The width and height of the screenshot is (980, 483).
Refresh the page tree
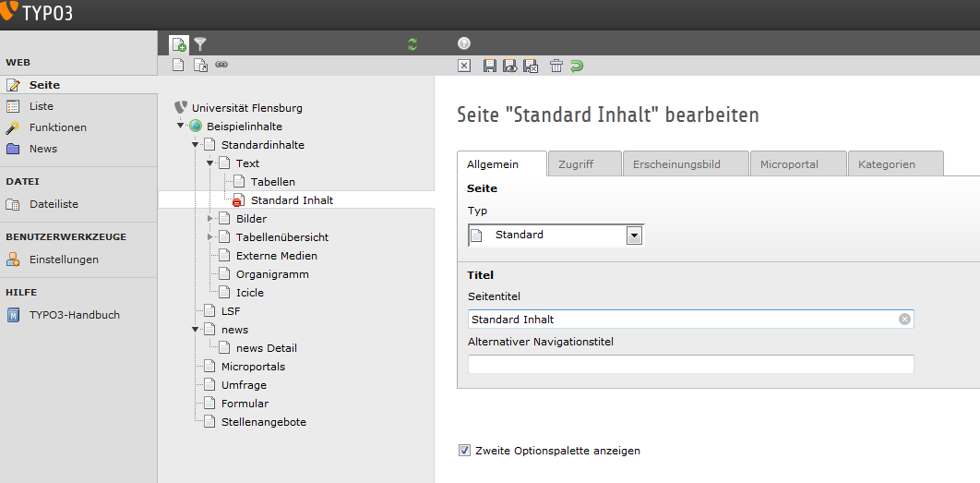tap(412, 43)
